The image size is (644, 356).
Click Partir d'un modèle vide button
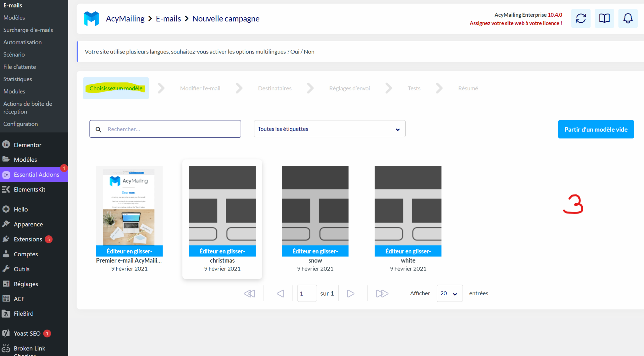(x=596, y=129)
